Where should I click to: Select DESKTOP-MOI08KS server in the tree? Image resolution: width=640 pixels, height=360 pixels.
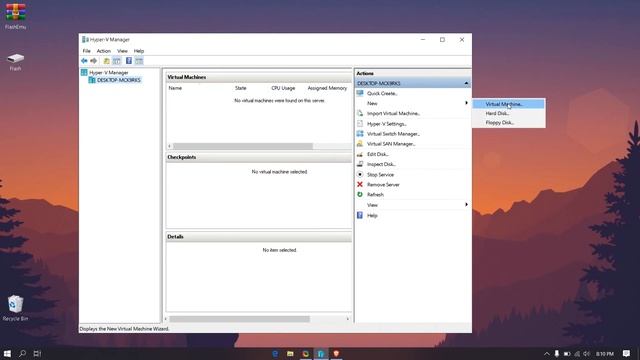pos(118,80)
